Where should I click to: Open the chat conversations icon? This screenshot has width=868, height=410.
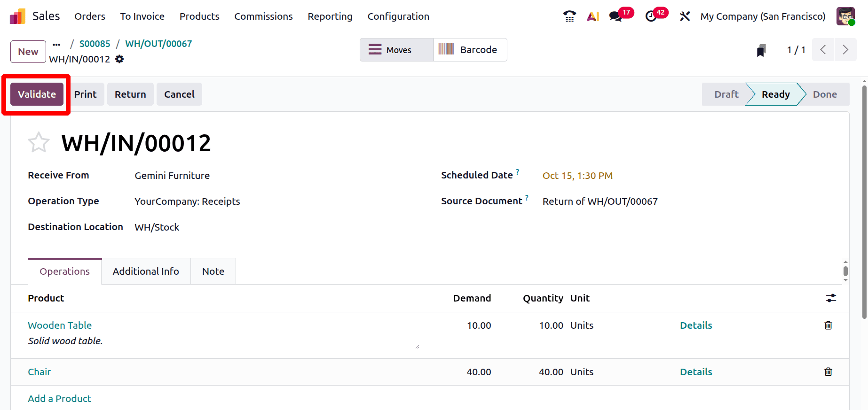(615, 16)
